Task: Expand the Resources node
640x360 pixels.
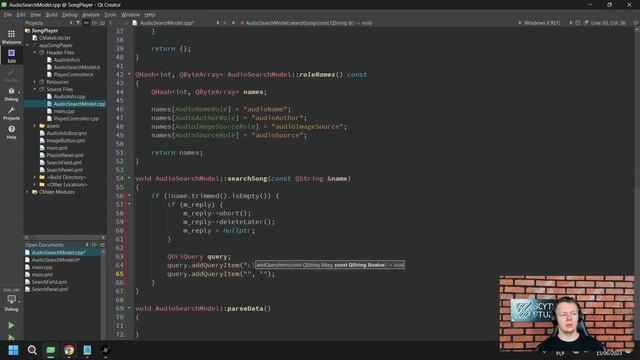Action: point(35,82)
